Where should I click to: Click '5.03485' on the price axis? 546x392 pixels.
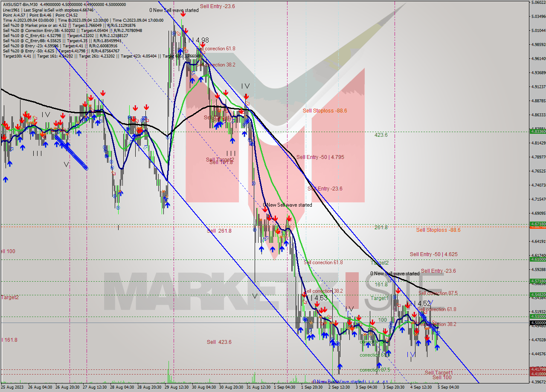pos(538,17)
